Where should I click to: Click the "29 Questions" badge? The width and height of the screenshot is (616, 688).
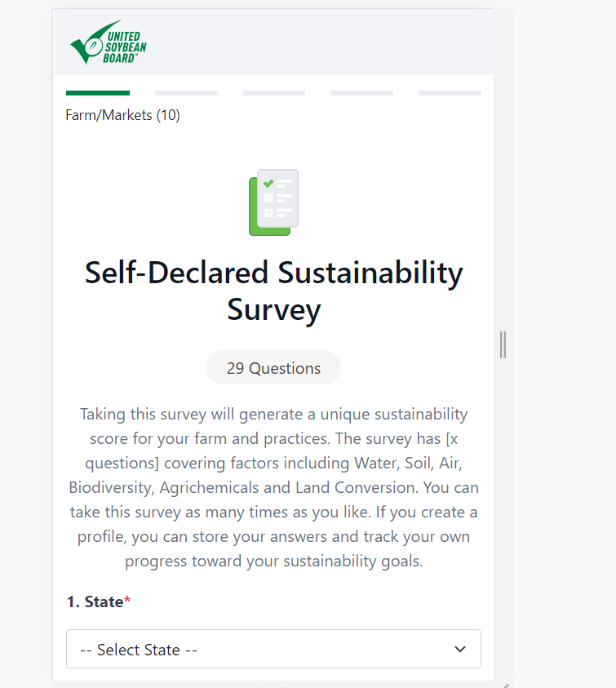tap(273, 368)
